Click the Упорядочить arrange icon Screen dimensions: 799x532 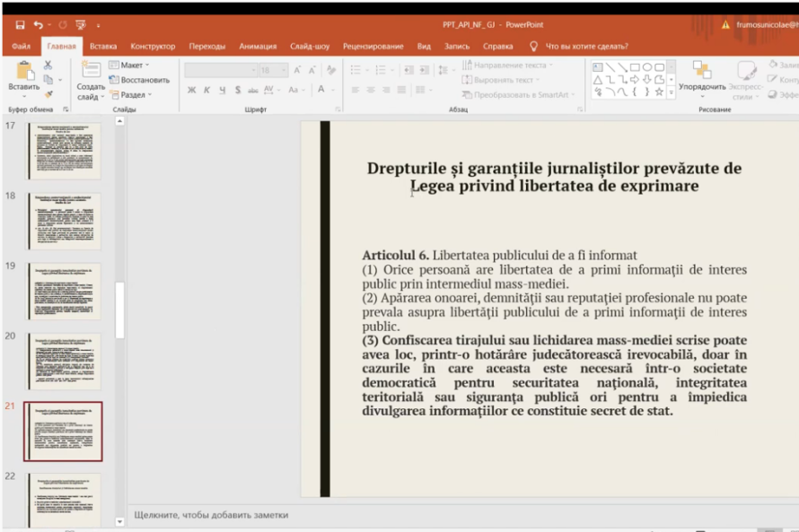coord(702,71)
